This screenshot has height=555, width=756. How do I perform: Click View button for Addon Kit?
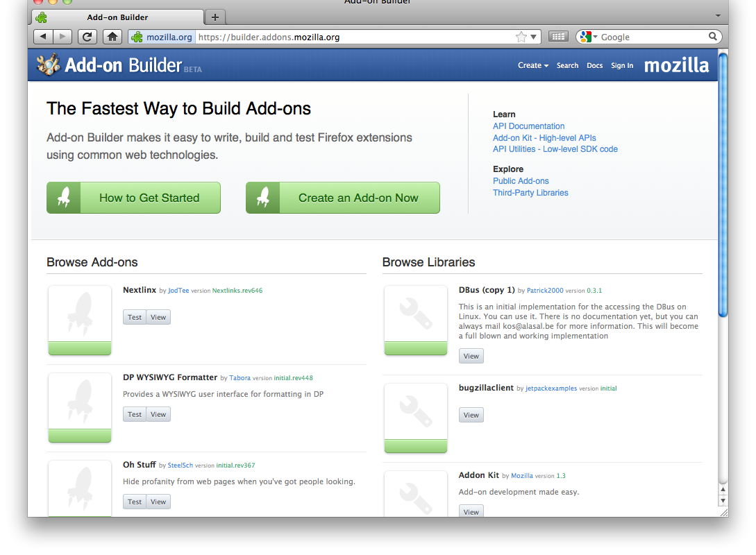pyautogui.click(x=471, y=511)
